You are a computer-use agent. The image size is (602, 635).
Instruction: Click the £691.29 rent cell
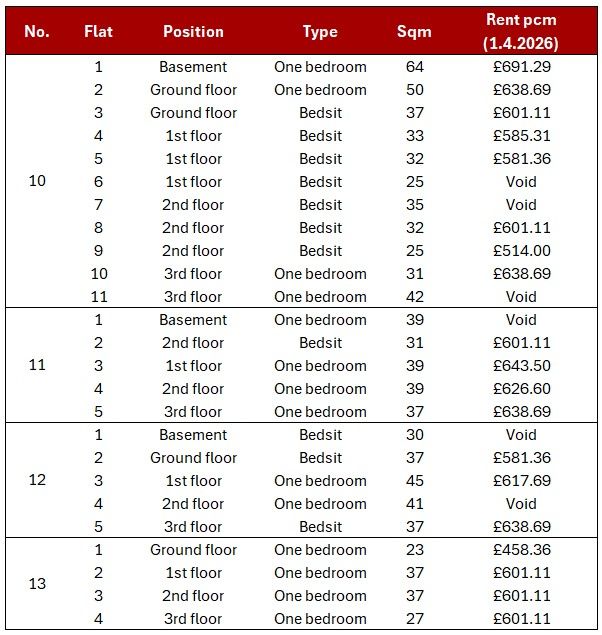[x=521, y=67]
